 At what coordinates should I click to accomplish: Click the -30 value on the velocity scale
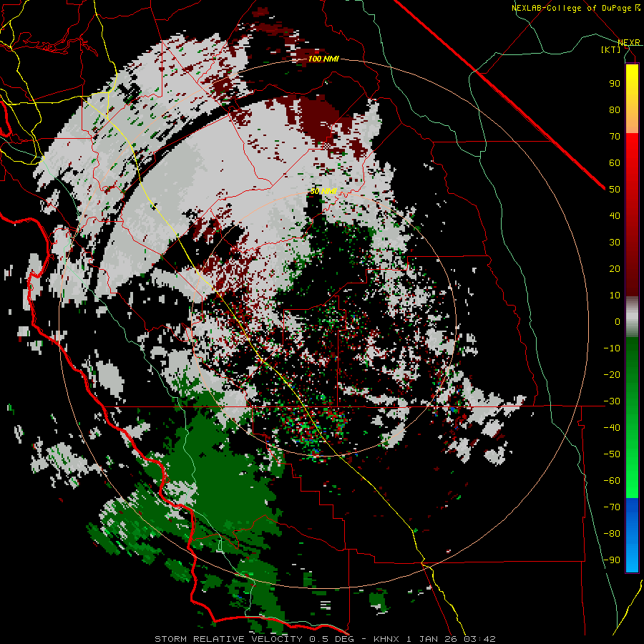pos(612,401)
